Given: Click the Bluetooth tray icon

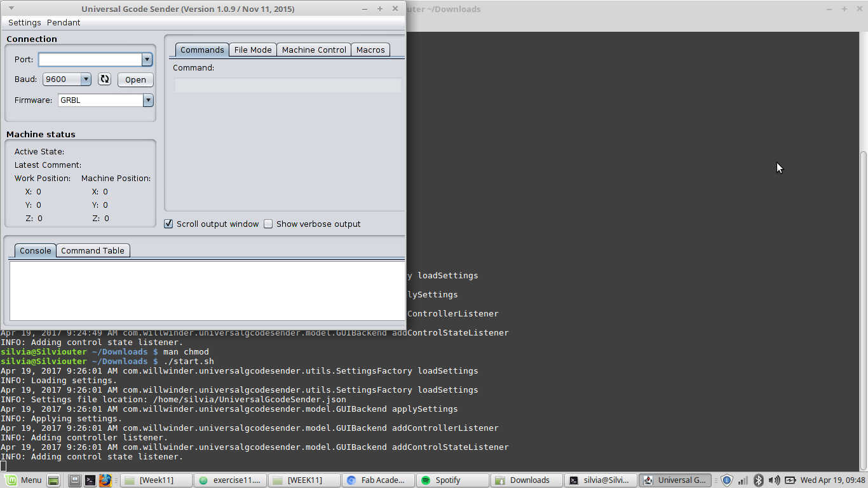Looking at the screenshot, I should [x=758, y=480].
